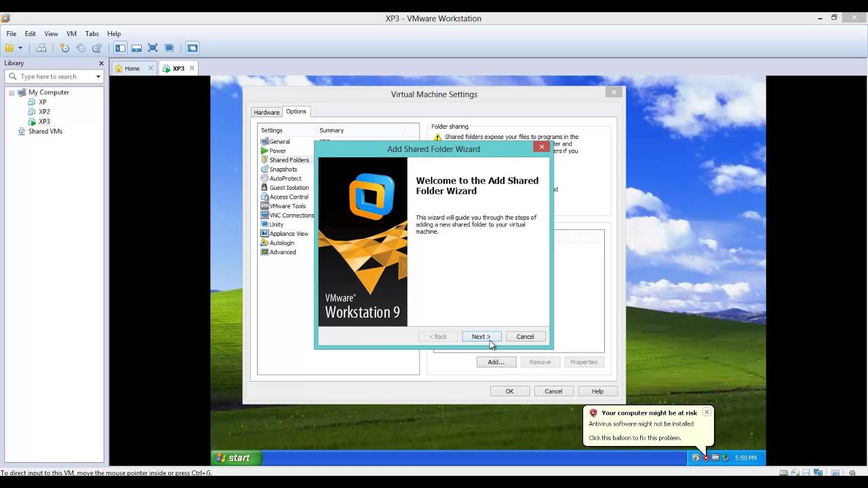Image resolution: width=868 pixels, height=488 pixels.
Task: Switch to the Home tab
Action: 132,68
